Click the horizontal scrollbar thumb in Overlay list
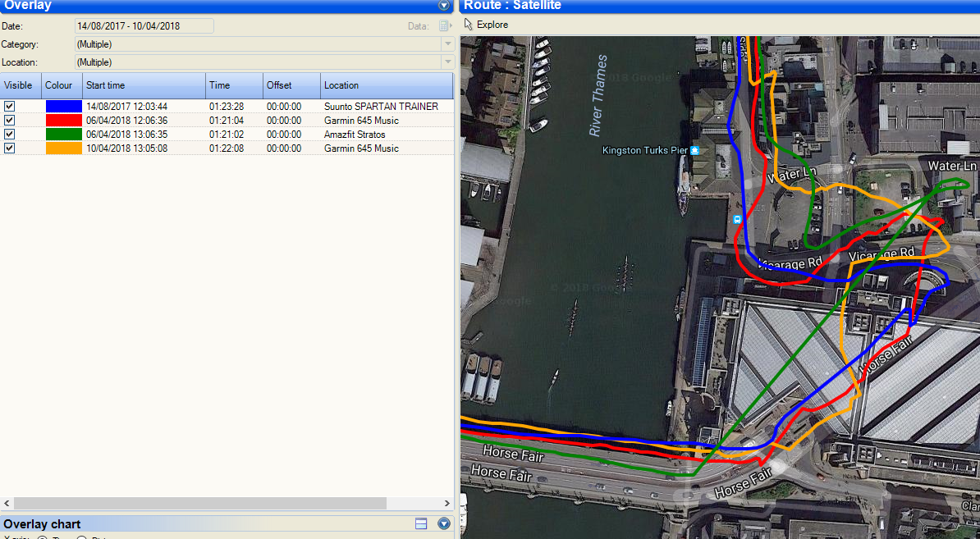Screen dimensions: 980x539 [200, 504]
